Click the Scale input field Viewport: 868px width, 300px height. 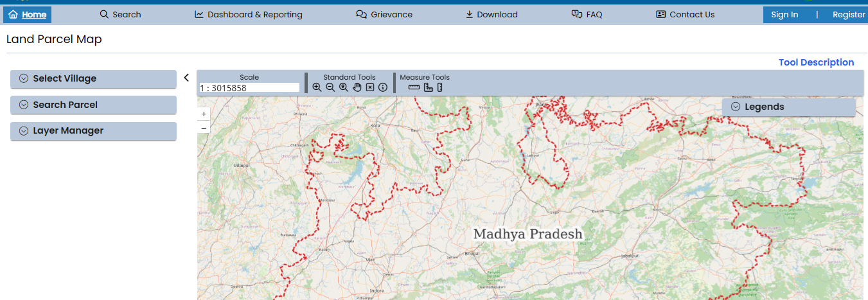[x=249, y=88]
